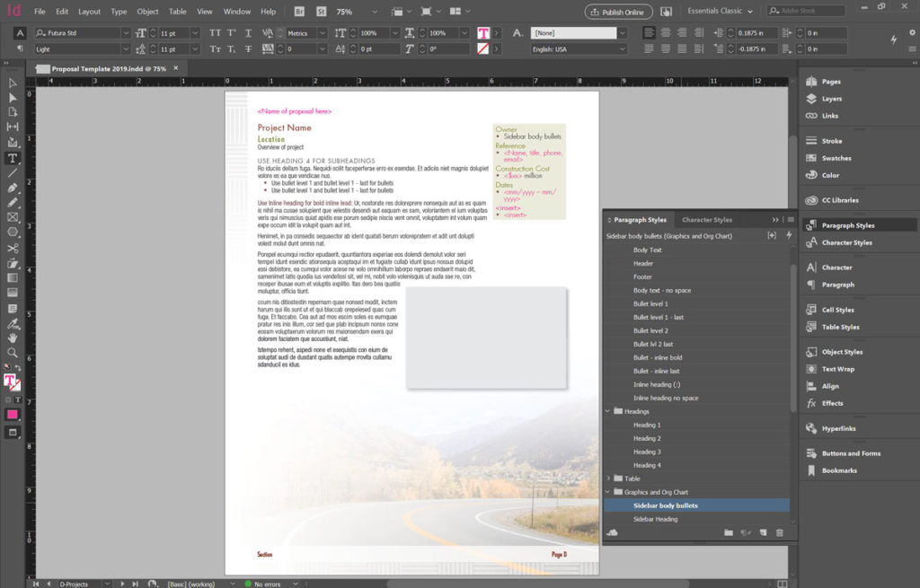
Task: Select the Type tool in the toolbox
Action: tap(13, 158)
